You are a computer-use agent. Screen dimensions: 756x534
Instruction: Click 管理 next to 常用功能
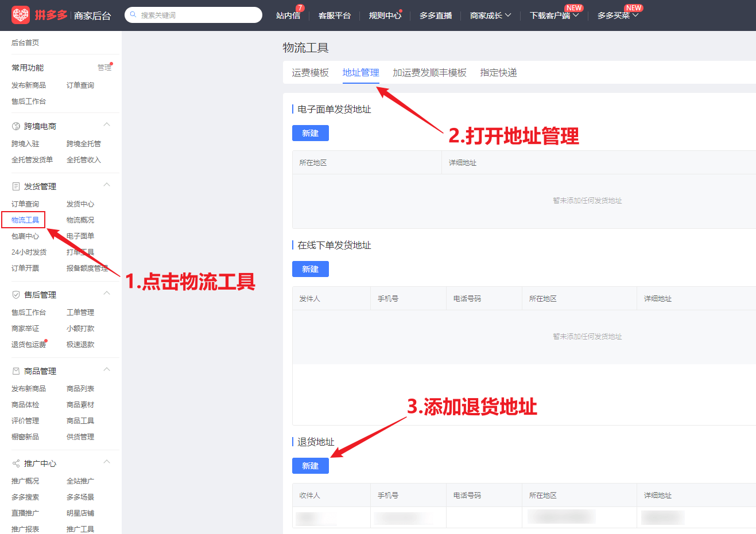click(104, 68)
